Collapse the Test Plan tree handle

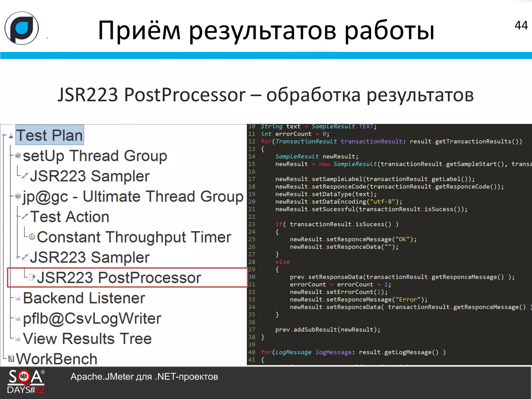pyautogui.click(x=4, y=135)
